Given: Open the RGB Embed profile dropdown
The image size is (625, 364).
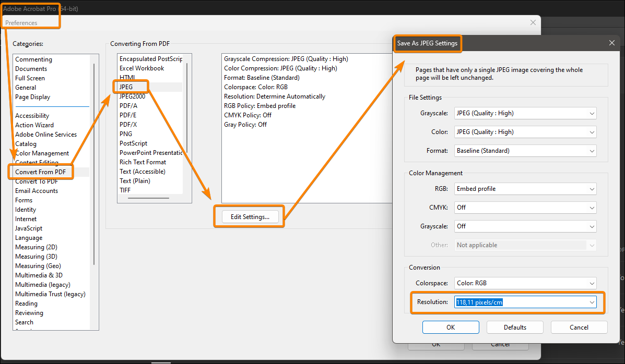Looking at the screenshot, I should tap(525, 188).
